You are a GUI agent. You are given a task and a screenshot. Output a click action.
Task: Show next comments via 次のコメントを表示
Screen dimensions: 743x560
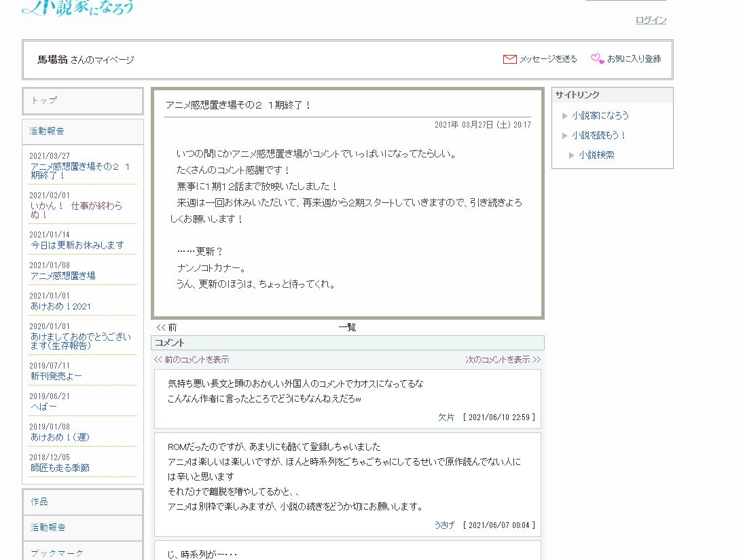click(x=503, y=360)
